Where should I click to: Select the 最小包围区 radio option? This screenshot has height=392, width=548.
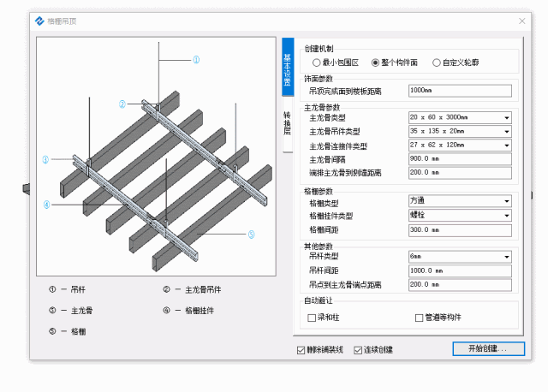pos(315,62)
